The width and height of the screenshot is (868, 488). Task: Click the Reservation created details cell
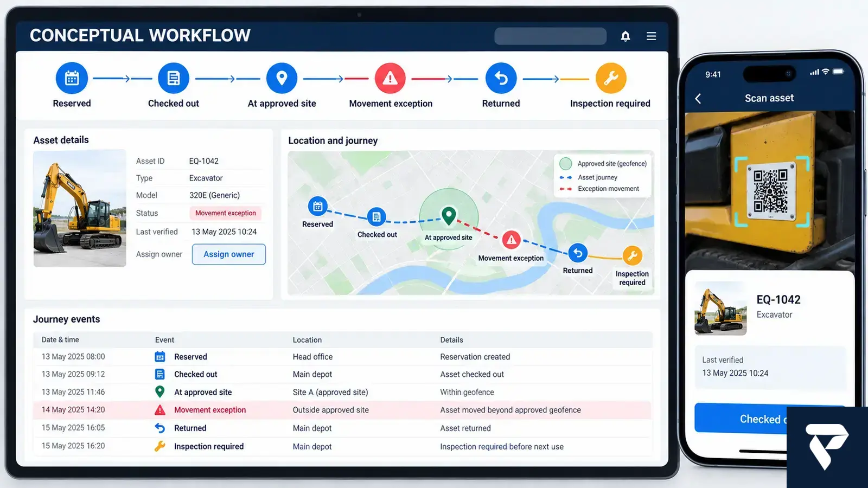click(475, 357)
